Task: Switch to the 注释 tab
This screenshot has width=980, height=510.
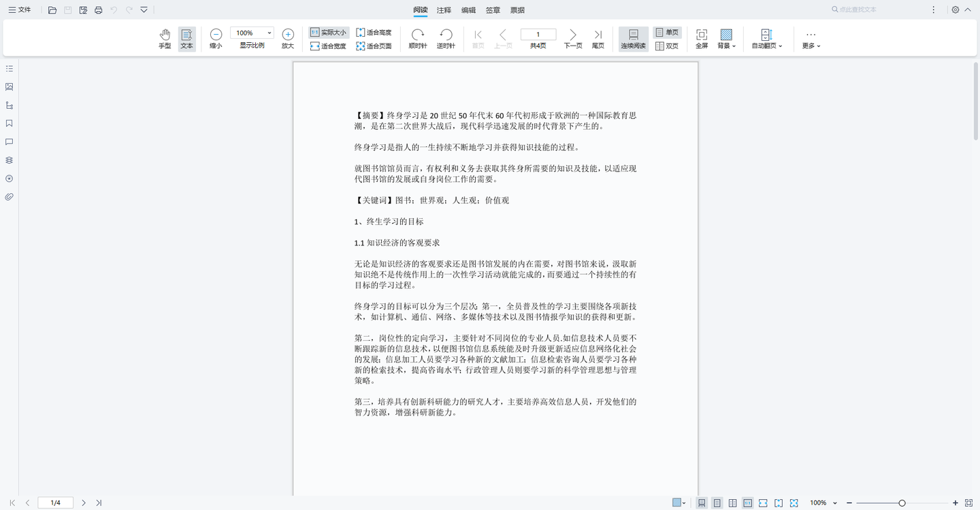Action: click(x=444, y=10)
